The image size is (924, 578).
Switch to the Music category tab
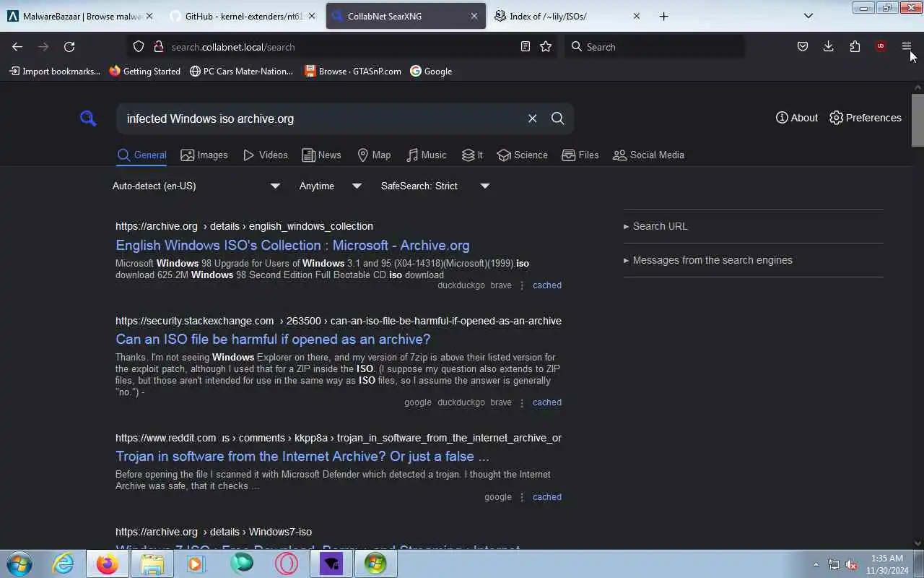[427, 155]
